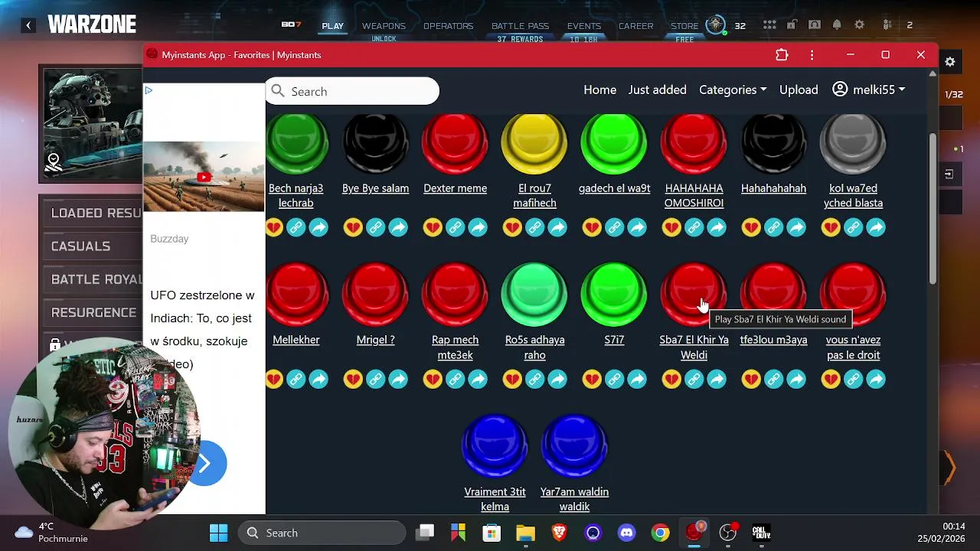980x551 pixels.
Task: Play the Bye Bye salam black button
Action: (x=375, y=143)
